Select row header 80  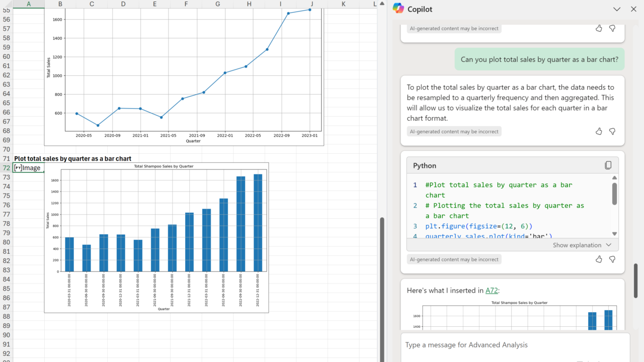(7, 242)
